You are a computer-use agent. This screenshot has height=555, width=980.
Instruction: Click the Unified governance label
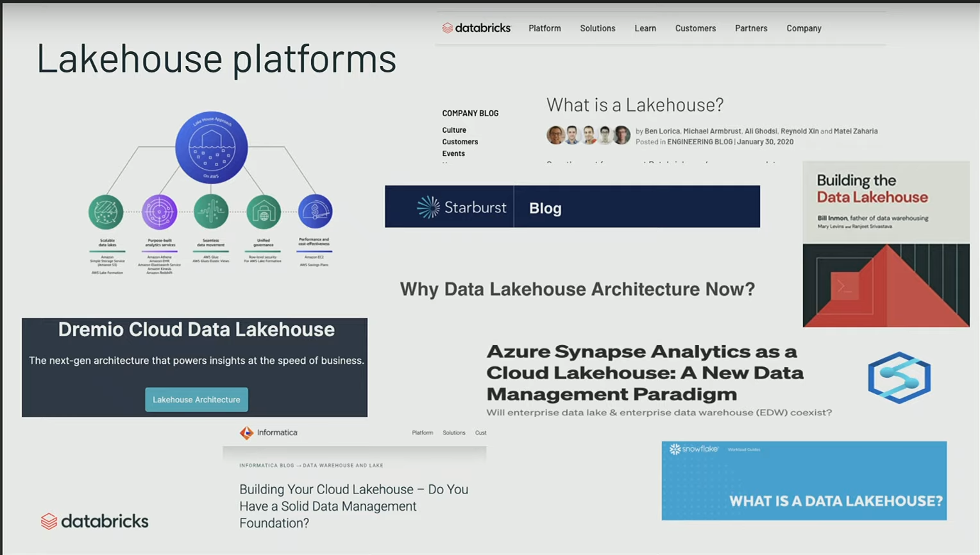click(x=264, y=243)
